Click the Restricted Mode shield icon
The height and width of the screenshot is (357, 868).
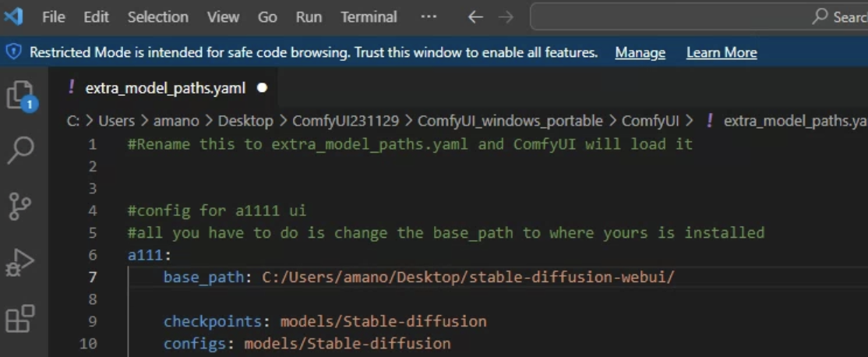coord(13,52)
